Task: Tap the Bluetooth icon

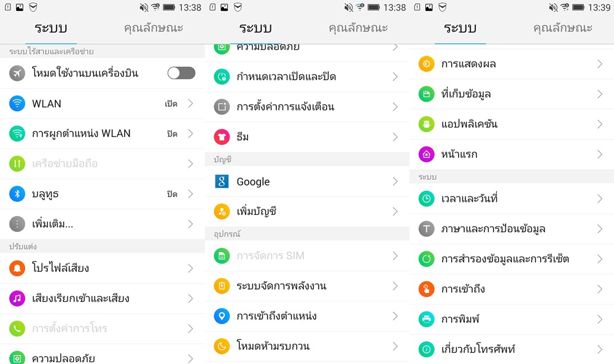Action: tap(17, 194)
